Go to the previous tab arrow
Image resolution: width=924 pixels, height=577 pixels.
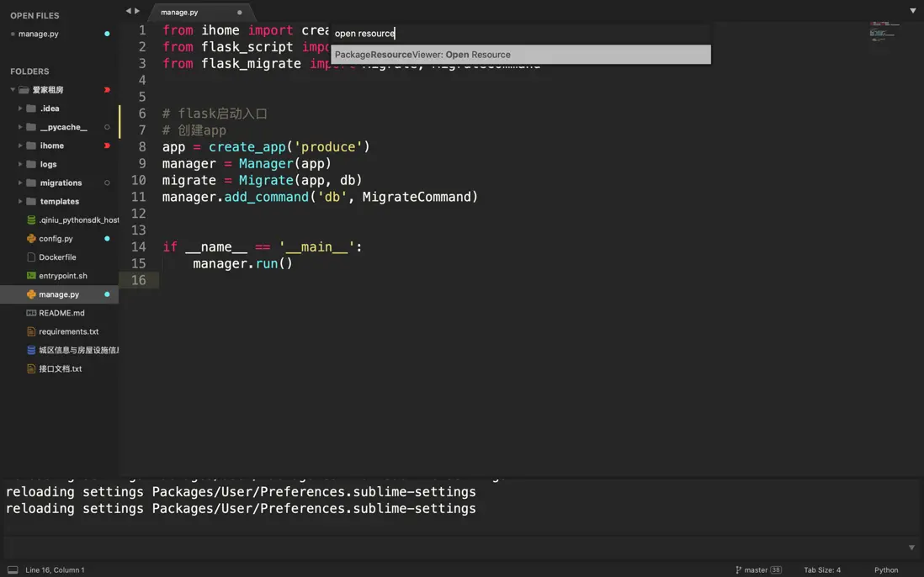click(x=128, y=11)
